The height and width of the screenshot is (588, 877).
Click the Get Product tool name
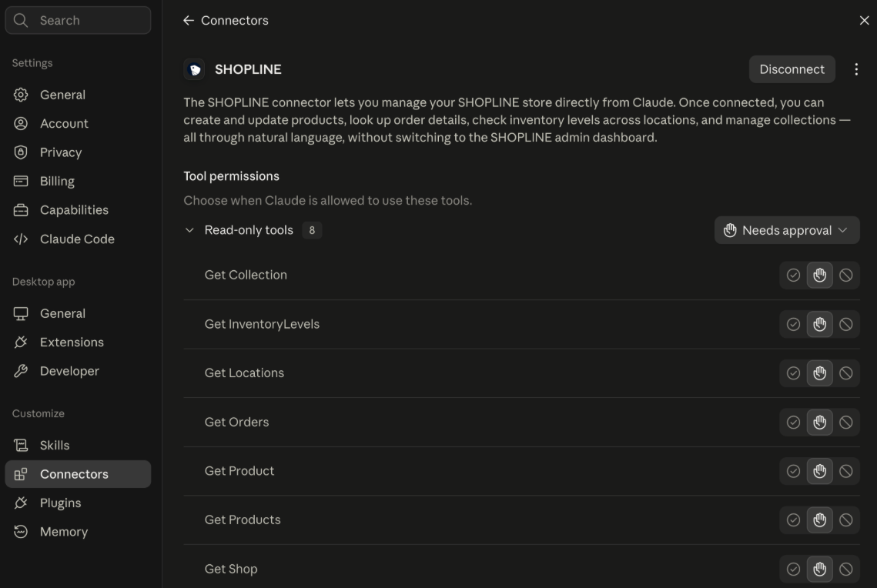pyautogui.click(x=239, y=471)
